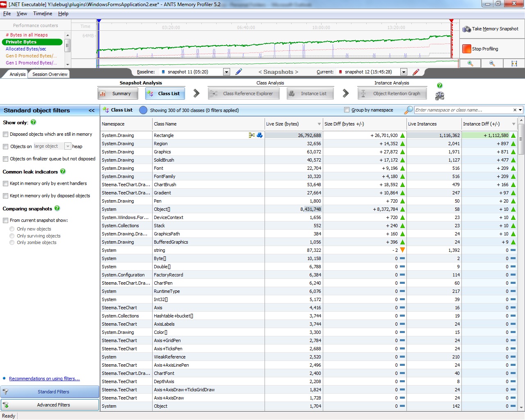Select the Allocated Bytes/sec counter
This screenshot has width=525, height=420.
click(26, 49)
